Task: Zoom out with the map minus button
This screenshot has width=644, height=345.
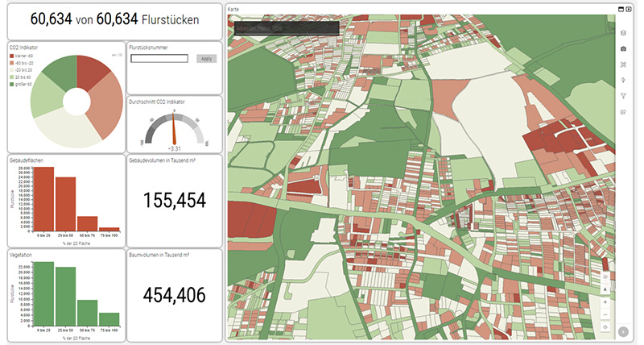Action: 605,314
